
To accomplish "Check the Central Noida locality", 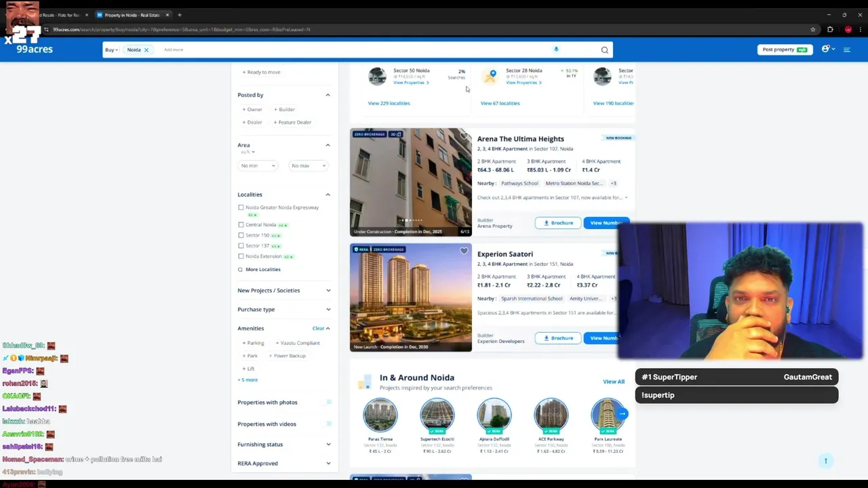I will 241,225.
